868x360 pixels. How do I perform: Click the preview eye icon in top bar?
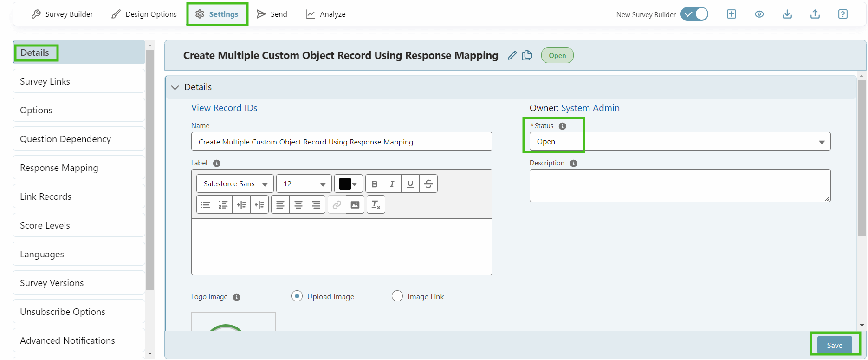click(x=759, y=14)
